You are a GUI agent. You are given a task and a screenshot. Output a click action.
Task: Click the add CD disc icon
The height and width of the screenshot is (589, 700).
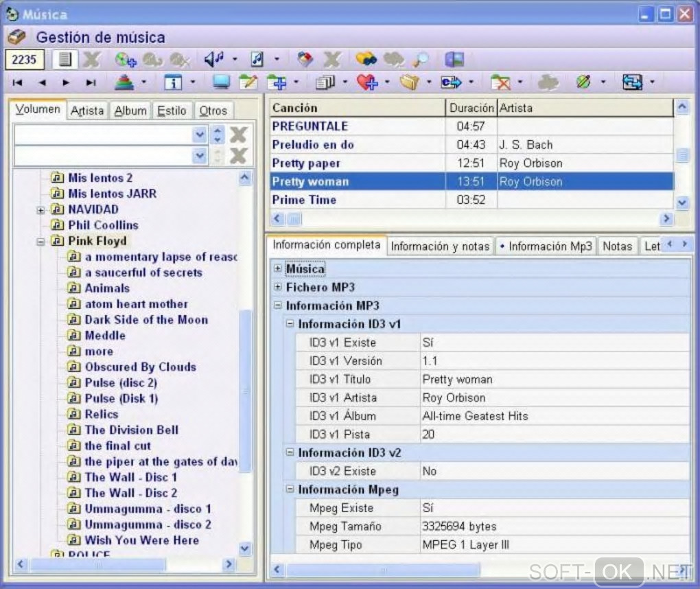(125, 60)
